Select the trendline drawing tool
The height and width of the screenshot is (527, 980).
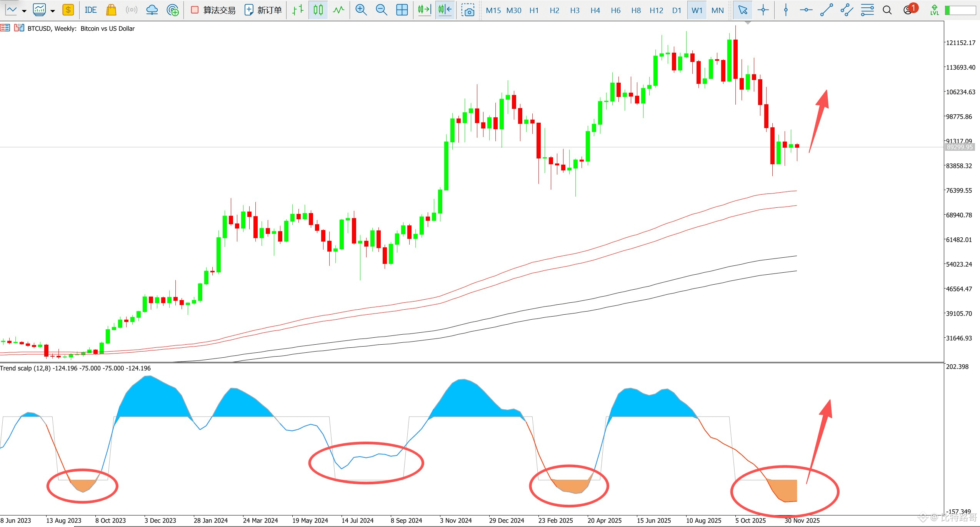[x=827, y=10]
